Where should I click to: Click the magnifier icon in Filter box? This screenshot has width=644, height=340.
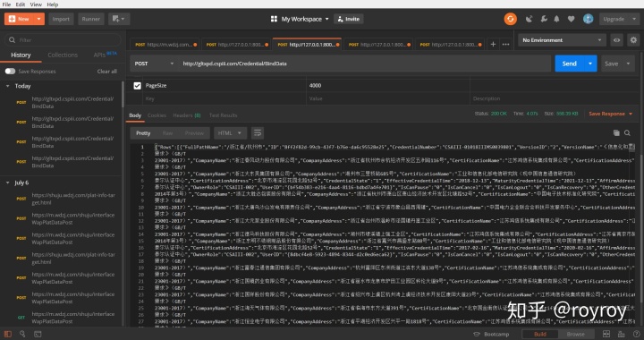tap(13, 40)
